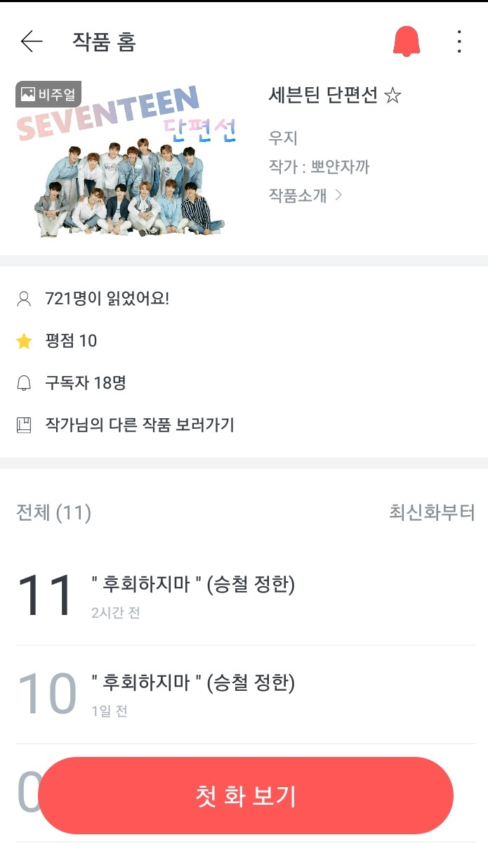
Task: Tap the reader count person icon
Action: pyautogui.click(x=24, y=299)
